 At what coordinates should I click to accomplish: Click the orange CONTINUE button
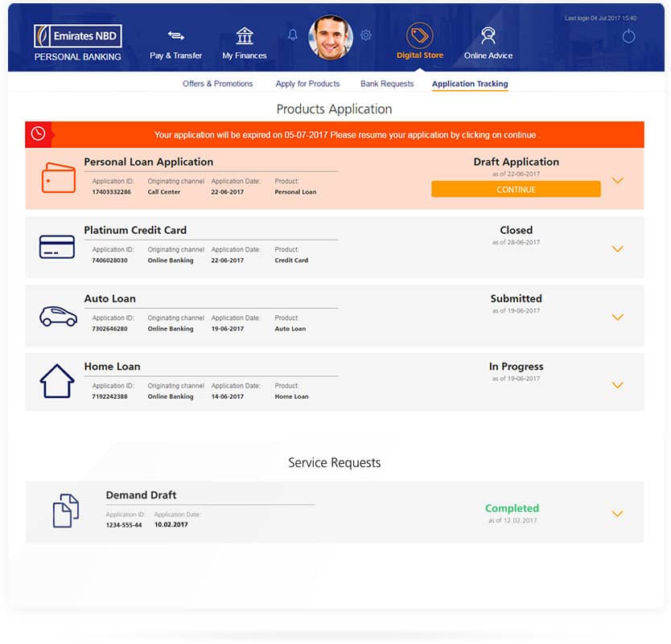[x=516, y=190]
